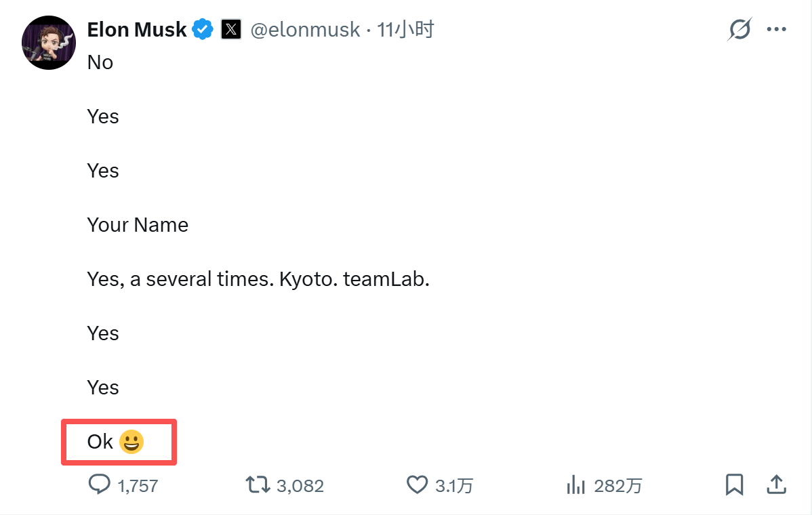Open the three-dot more options menu
The height and width of the screenshot is (515, 812).
pos(776,30)
